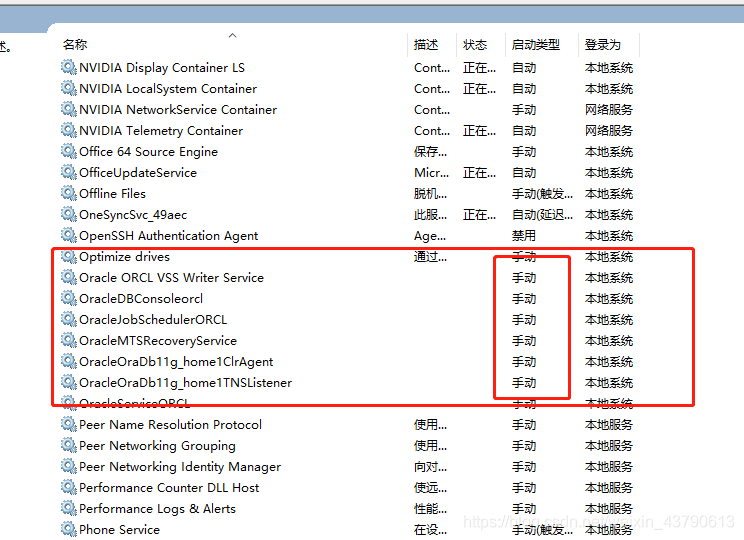Sort services by the 名称 column header
The width and height of the screenshot is (744, 540).
coord(75,45)
